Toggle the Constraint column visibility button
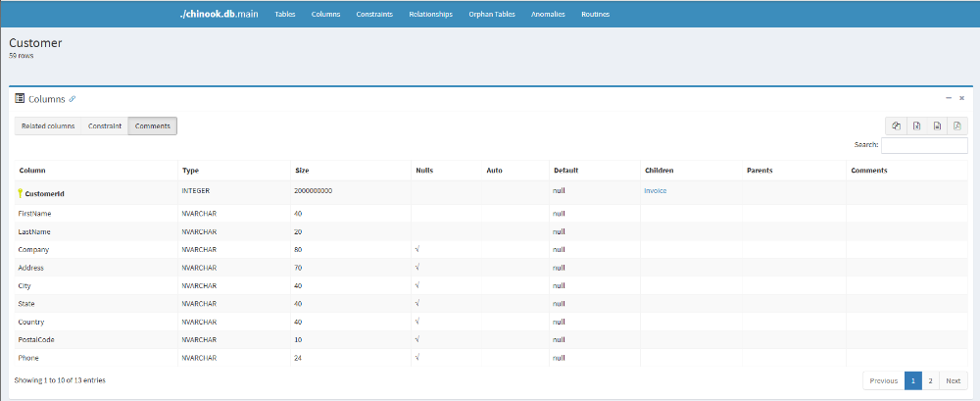This screenshot has width=980, height=401. click(x=105, y=126)
